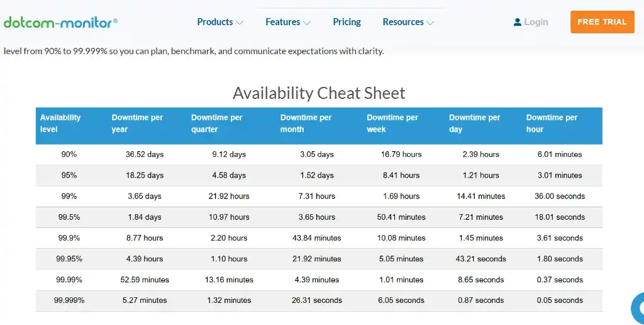Image resolution: width=644 pixels, height=325 pixels.
Task: Expand the Products dropdown chevron
Action: click(x=240, y=23)
